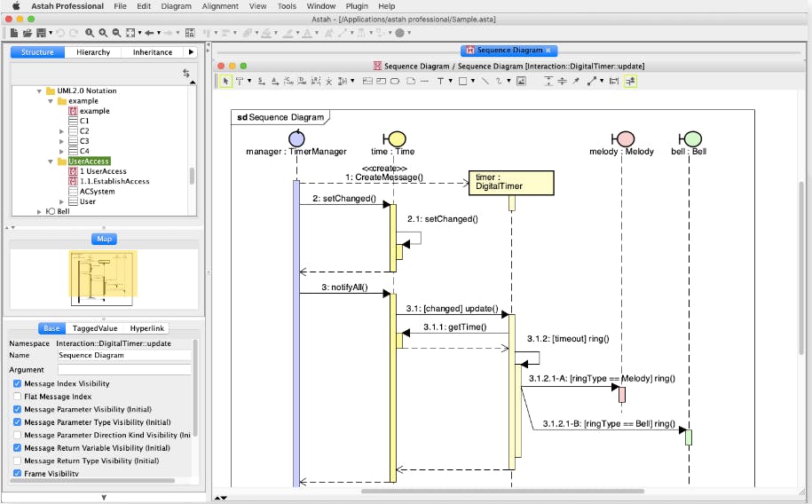
Task: Switch to the Hierarchy tab
Action: coord(93,52)
